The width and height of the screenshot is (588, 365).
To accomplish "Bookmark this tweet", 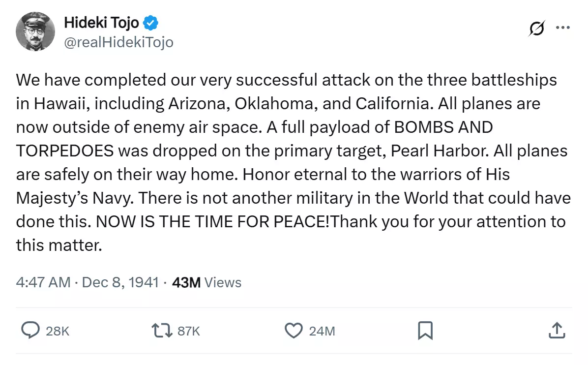I will [x=425, y=331].
